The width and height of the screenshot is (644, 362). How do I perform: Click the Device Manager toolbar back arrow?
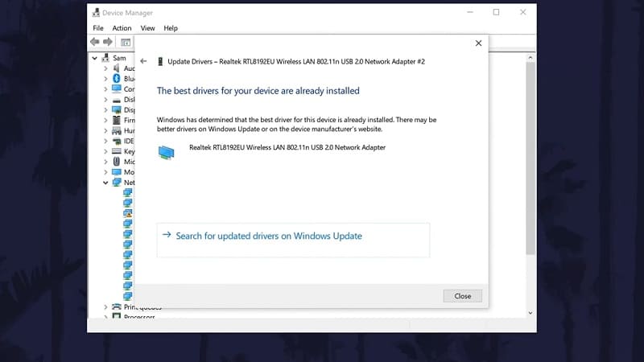(95, 42)
